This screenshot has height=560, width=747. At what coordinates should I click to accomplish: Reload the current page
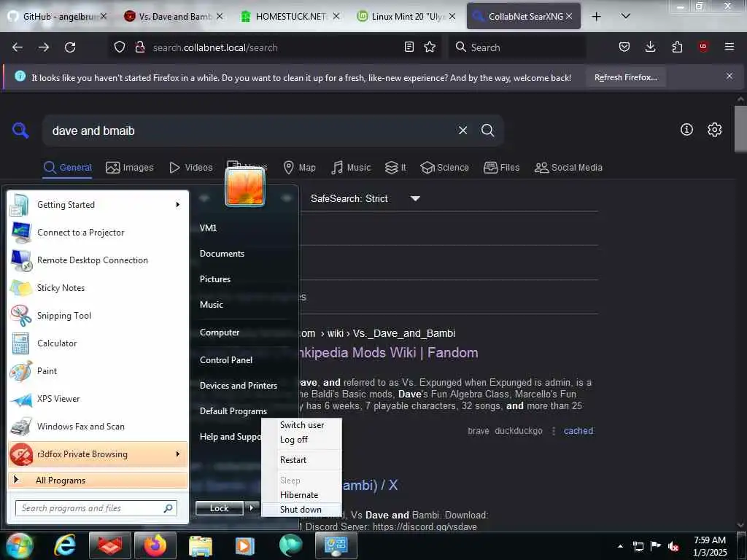click(x=70, y=47)
